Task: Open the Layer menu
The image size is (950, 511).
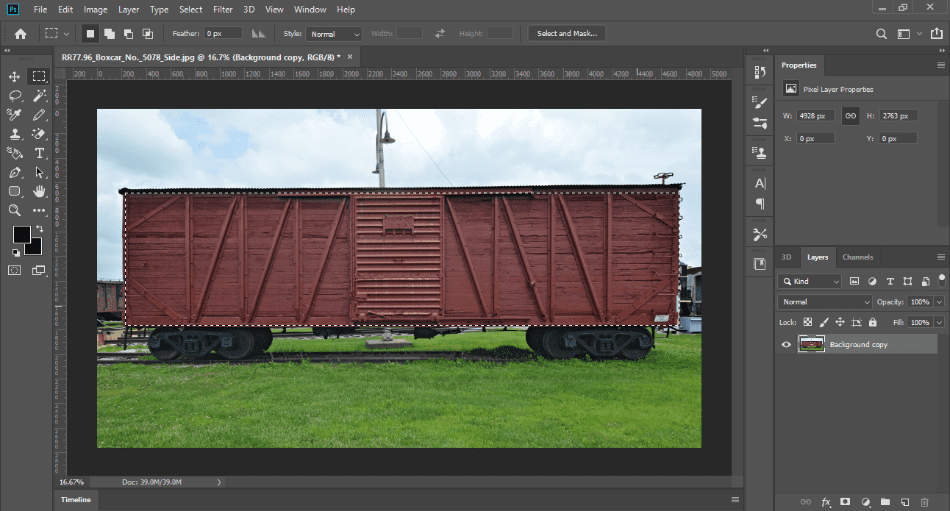Action: click(128, 10)
